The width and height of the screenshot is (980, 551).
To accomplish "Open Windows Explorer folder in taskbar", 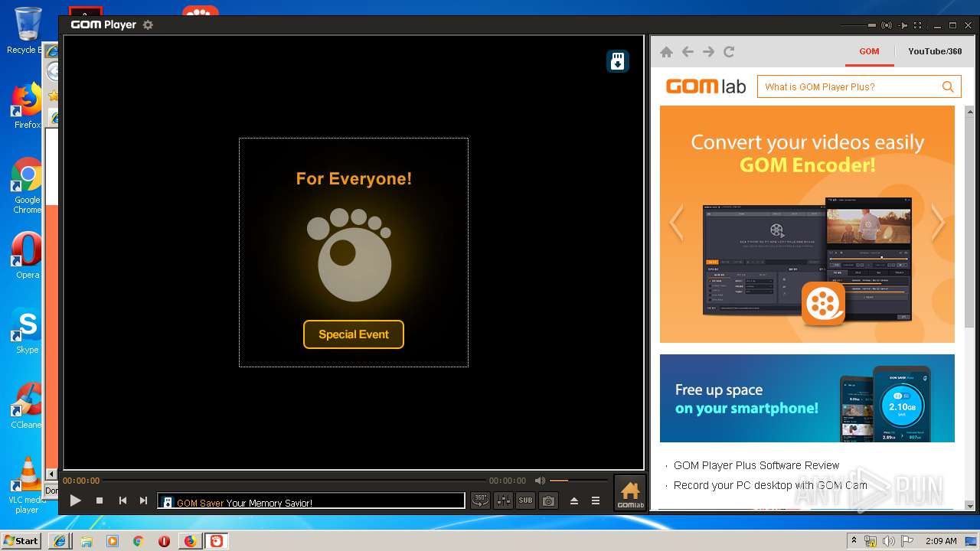I will click(x=87, y=541).
